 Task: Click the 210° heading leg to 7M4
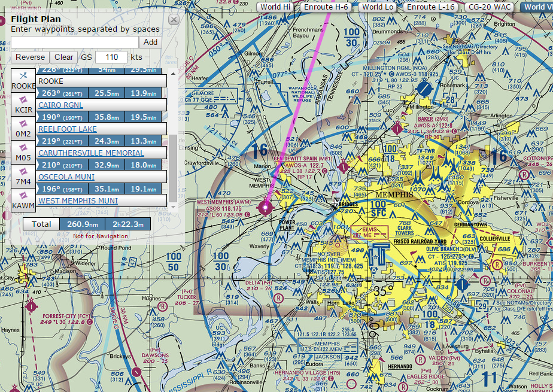(x=62, y=165)
